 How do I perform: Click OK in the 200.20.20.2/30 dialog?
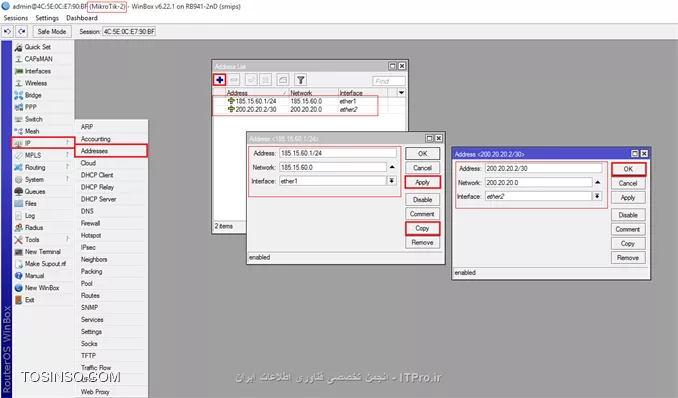tap(628, 169)
